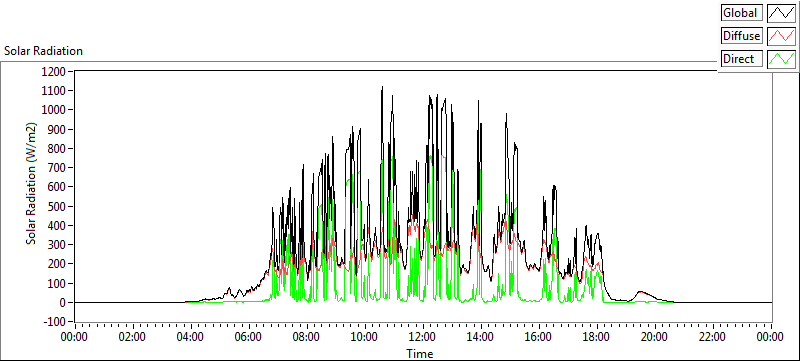Click the Solar Radiation (W/m2) y-axis title
The height and width of the screenshot is (361, 800).
32,184
